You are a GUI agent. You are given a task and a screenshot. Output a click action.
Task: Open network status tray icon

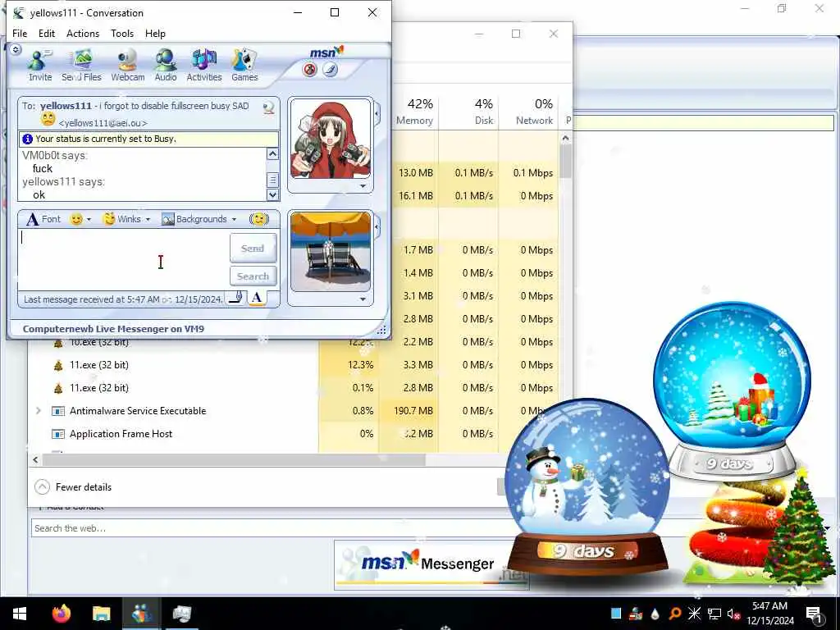point(714,614)
